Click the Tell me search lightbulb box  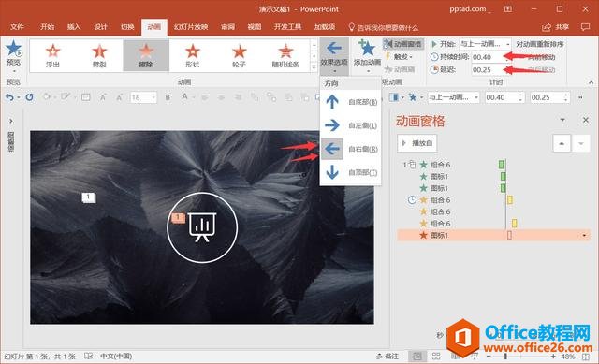(x=384, y=27)
